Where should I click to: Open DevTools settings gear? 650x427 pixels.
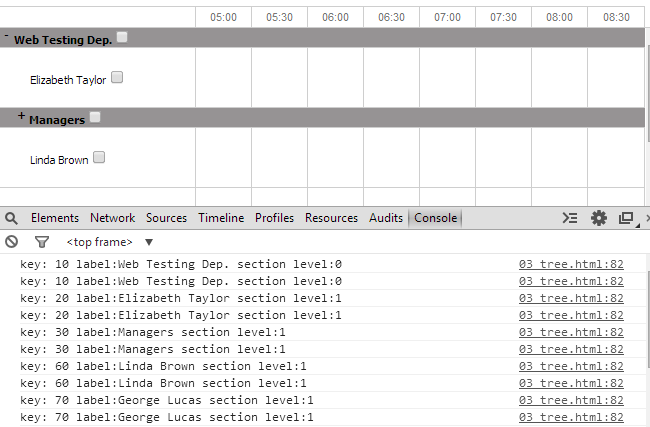pyautogui.click(x=599, y=218)
